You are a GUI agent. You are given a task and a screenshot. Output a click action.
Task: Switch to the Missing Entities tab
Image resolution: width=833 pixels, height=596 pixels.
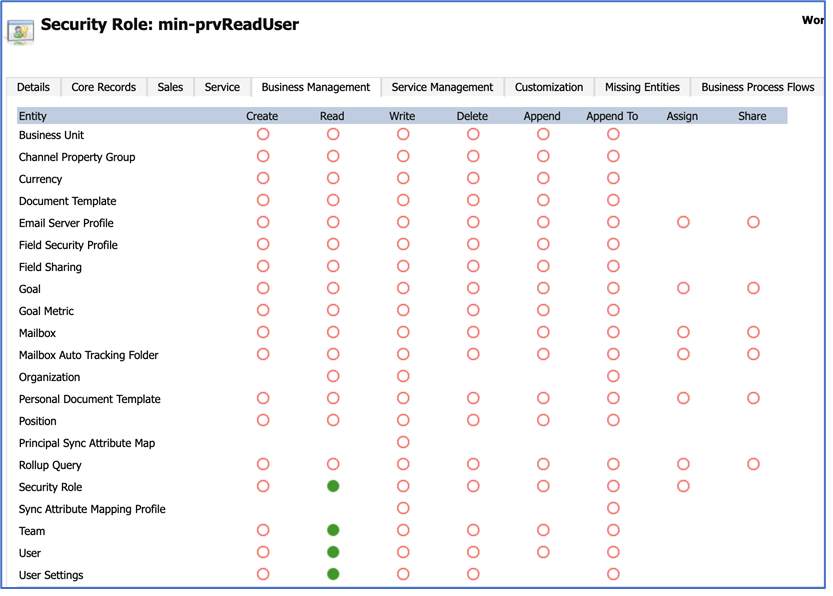coord(642,87)
